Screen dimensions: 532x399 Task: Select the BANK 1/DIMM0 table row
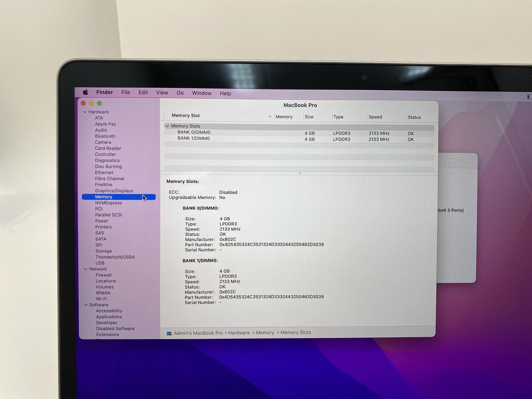pos(299,139)
